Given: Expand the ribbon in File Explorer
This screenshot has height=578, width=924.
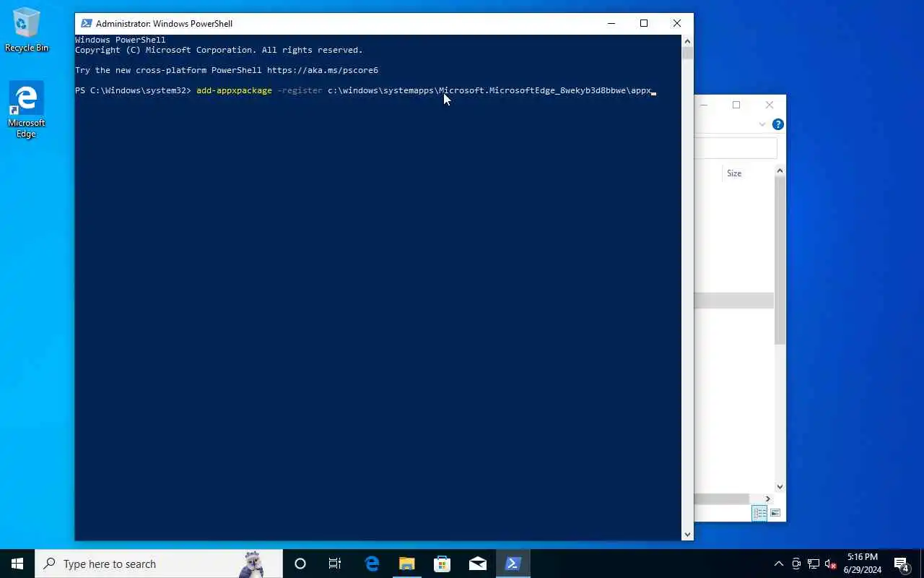Looking at the screenshot, I should pyautogui.click(x=762, y=124).
